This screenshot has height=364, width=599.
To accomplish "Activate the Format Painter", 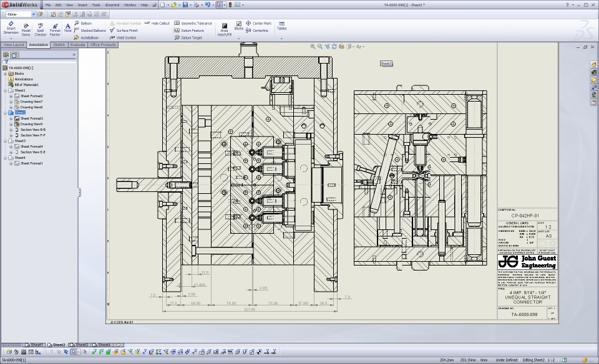I will click(55, 30).
